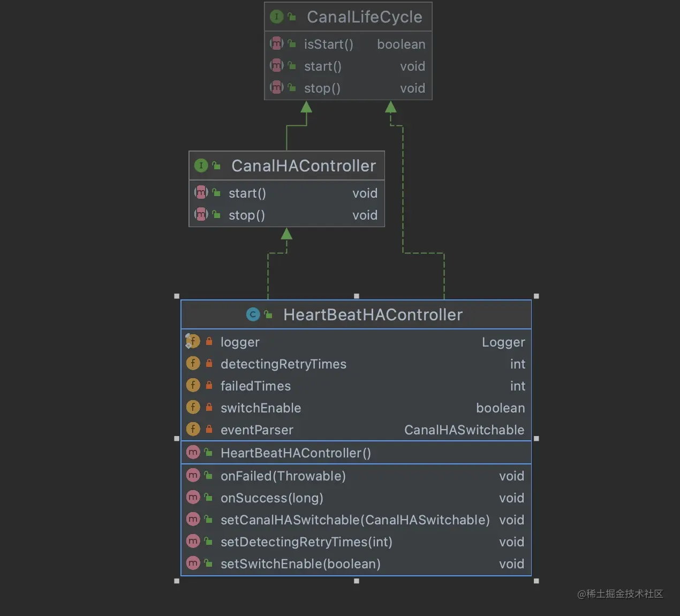Click the field icon beside detectingRetryTimes
The height and width of the screenshot is (616, 680).
pos(193,363)
